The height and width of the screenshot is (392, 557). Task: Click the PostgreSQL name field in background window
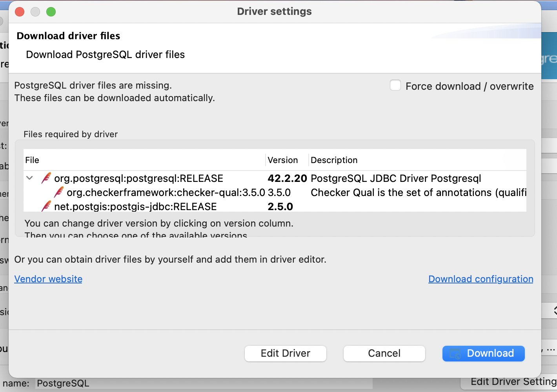(204, 383)
